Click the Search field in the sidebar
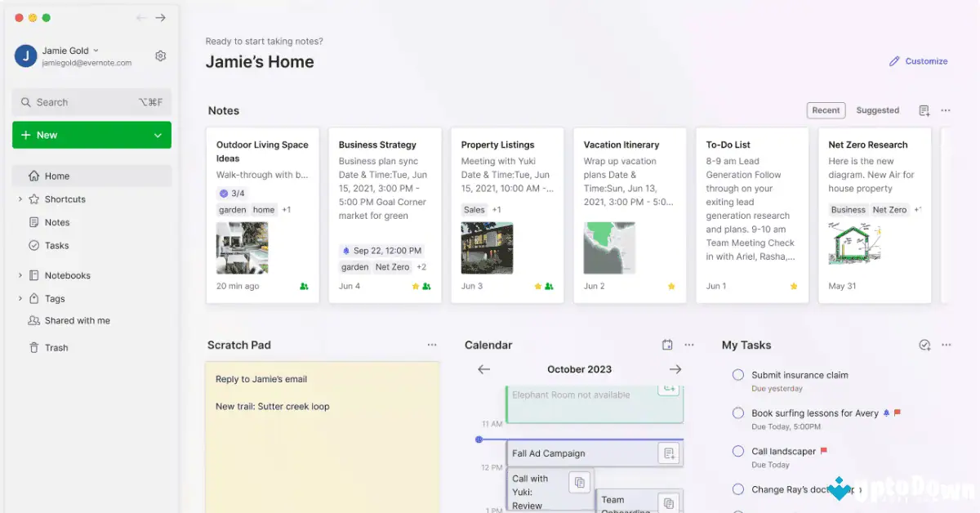Image resolution: width=980 pixels, height=513 pixels. (90, 101)
